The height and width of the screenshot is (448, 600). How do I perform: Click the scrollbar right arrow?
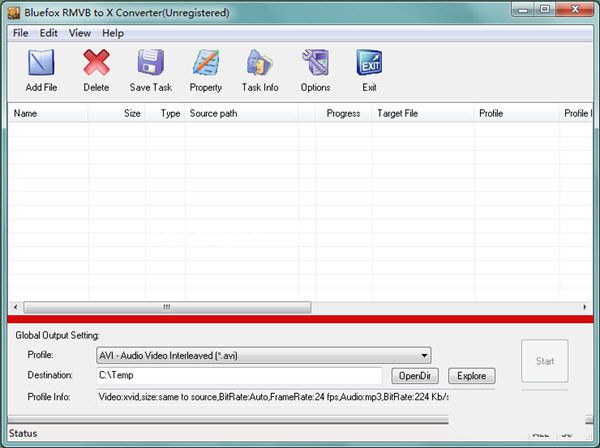point(584,307)
